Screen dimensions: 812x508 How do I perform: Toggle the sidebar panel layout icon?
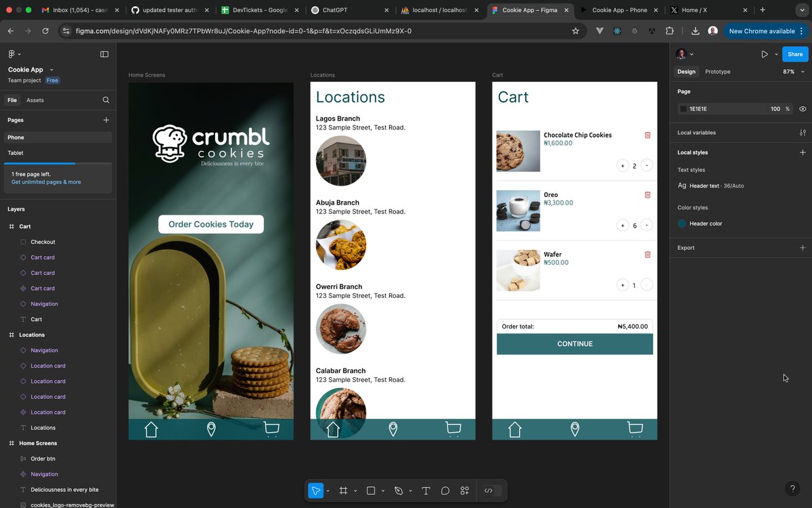tap(104, 54)
